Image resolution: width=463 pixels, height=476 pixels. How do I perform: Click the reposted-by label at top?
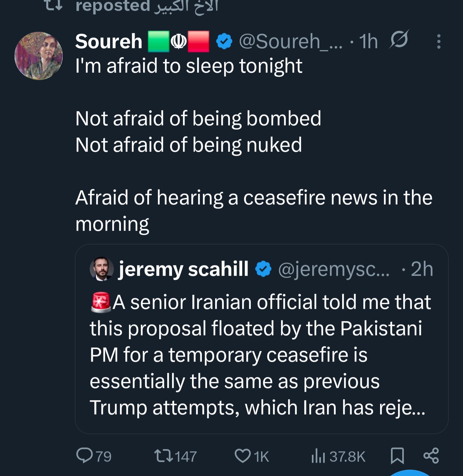146,6
